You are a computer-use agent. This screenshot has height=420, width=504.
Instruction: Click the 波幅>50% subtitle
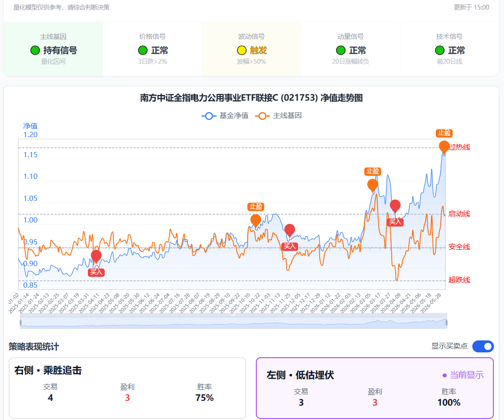click(x=252, y=62)
